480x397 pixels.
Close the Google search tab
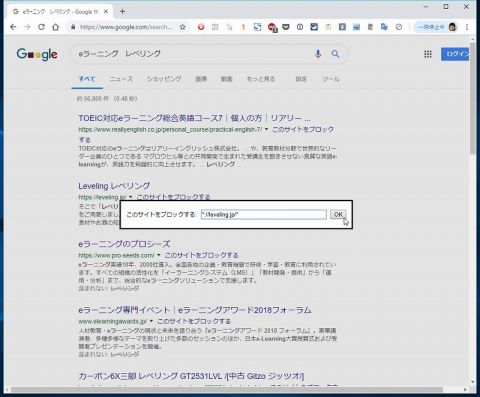(106, 12)
